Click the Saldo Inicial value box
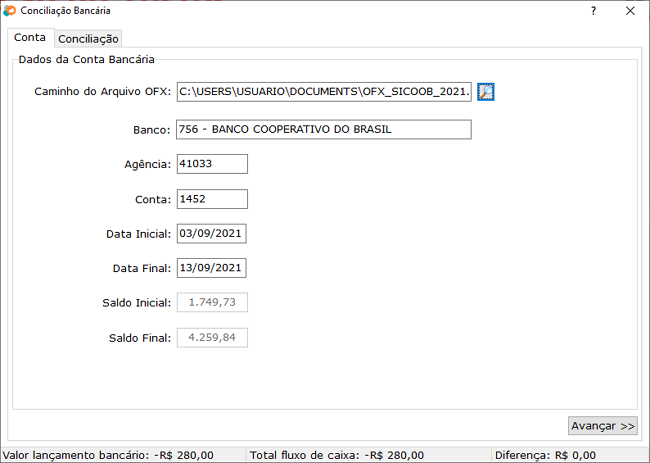650x463 pixels. (x=211, y=303)
